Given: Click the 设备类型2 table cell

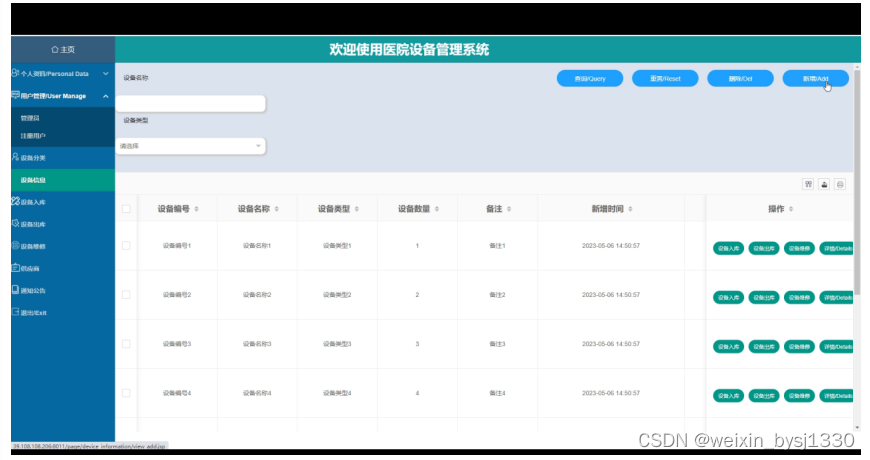Looking at the screenshot, I should tap(337, 295).
